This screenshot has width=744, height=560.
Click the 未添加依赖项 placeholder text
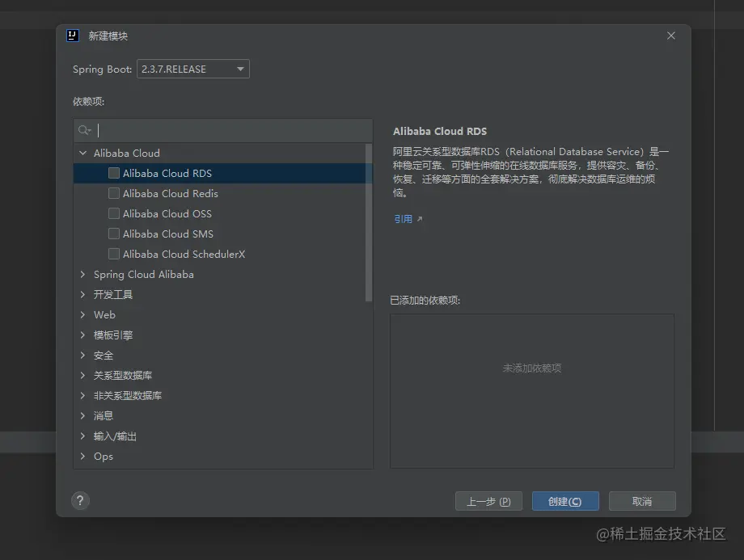click(532, 368)
